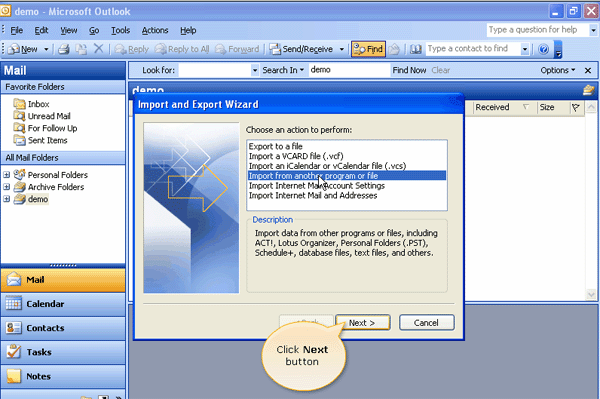Click the flag status column header icon

click(x=576, y=107)
